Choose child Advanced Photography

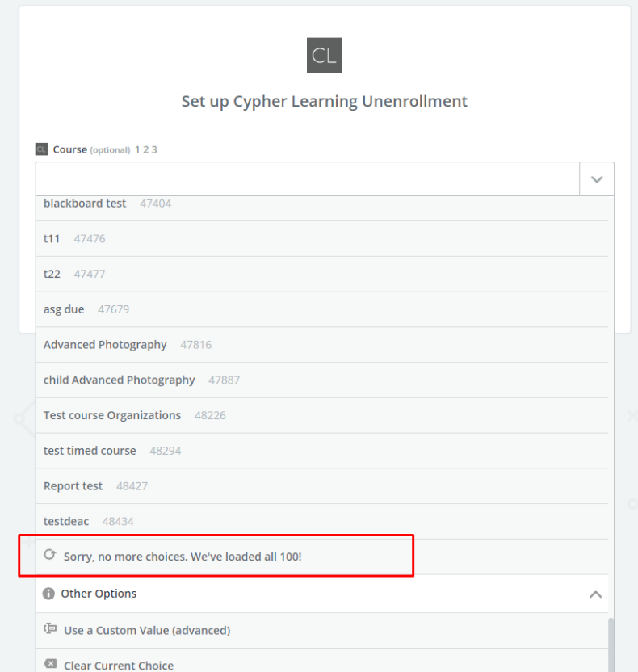pyautogui.click(x=322, y=380)
